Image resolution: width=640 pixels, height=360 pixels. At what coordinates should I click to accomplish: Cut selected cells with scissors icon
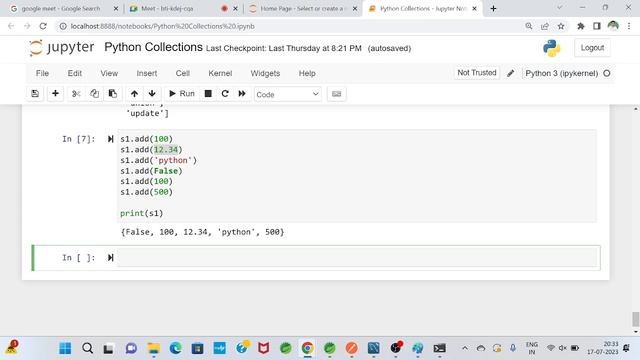[x=76, y=94]
